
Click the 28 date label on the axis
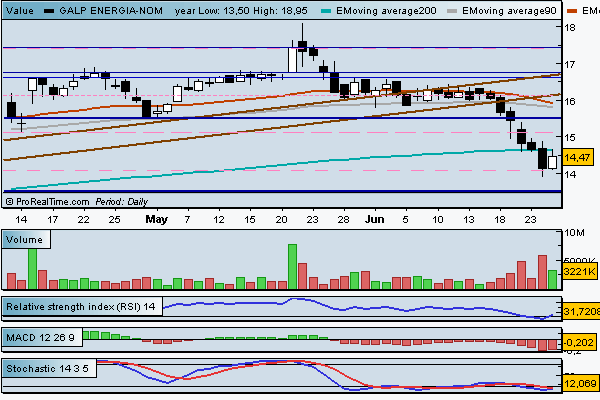(x=343, y=219)
